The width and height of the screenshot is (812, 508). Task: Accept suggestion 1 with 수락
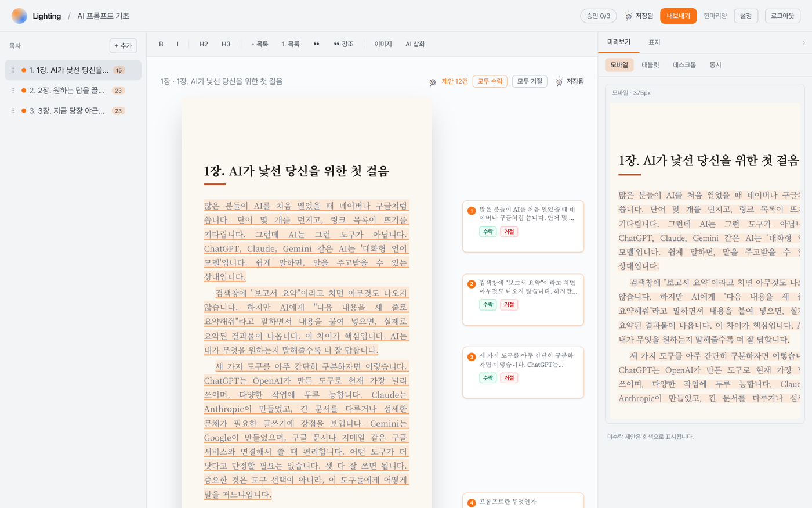click(488, 232)
